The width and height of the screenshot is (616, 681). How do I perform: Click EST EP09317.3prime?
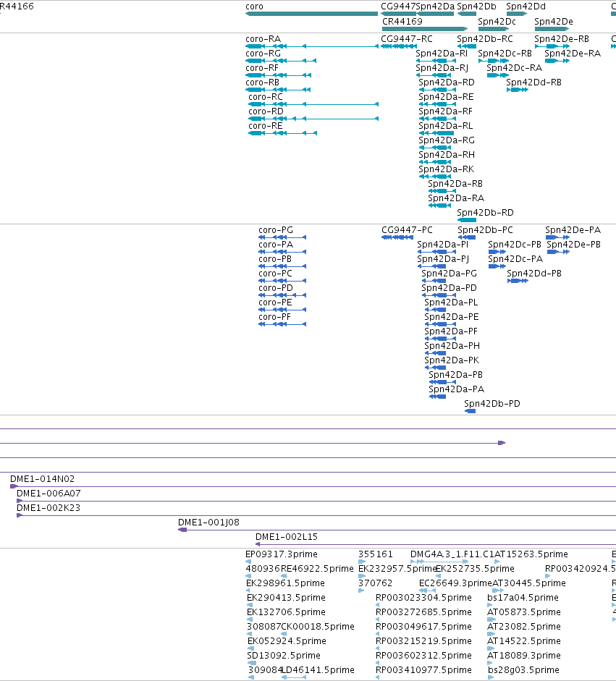click(x=282, y=554)
